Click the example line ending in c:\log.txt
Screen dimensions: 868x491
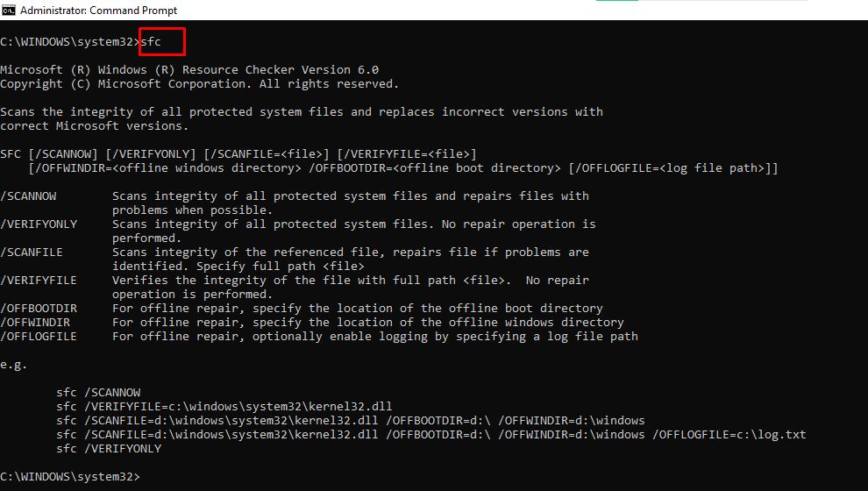430,434
